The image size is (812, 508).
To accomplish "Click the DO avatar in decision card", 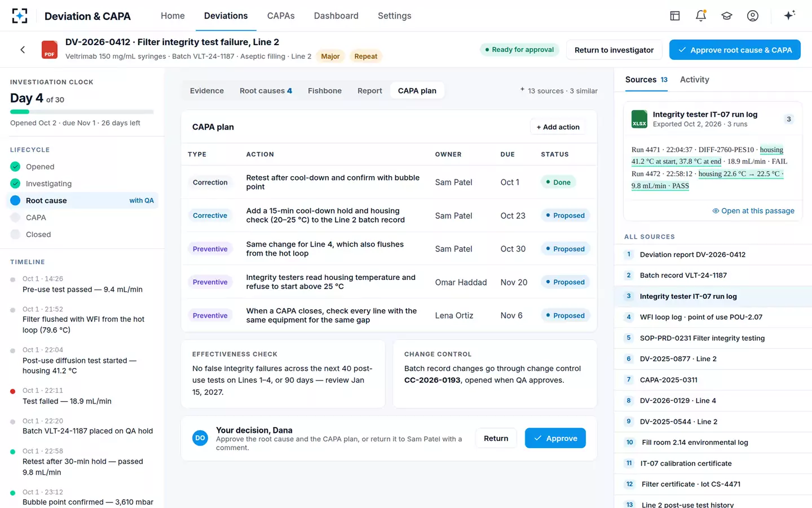I will [x=200, y=438].
